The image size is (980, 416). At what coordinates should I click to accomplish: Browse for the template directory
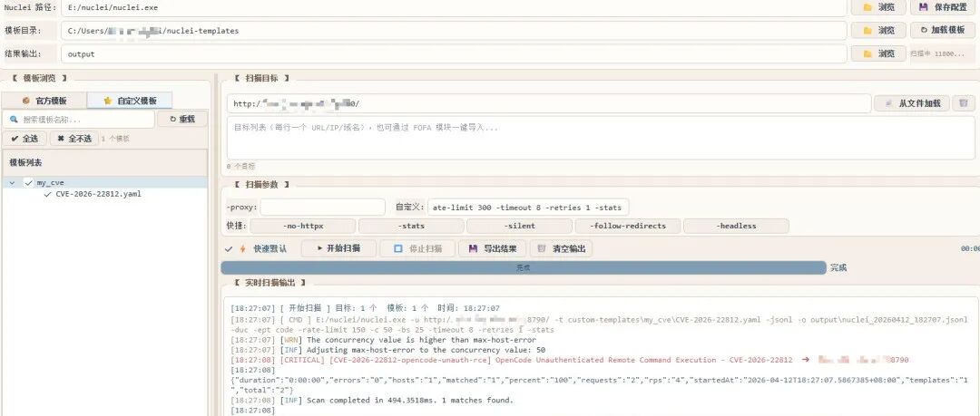878,30
